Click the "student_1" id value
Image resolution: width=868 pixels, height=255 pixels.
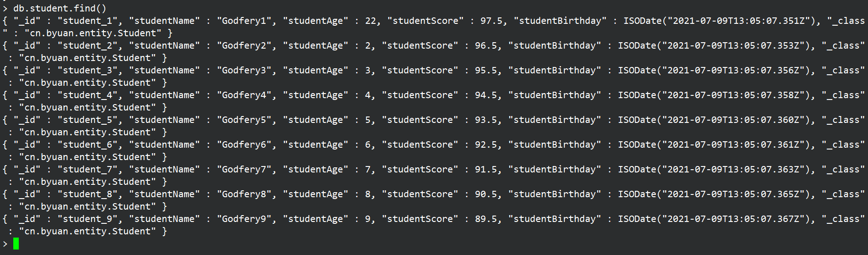pyautogui.click(x=90, y=21)
